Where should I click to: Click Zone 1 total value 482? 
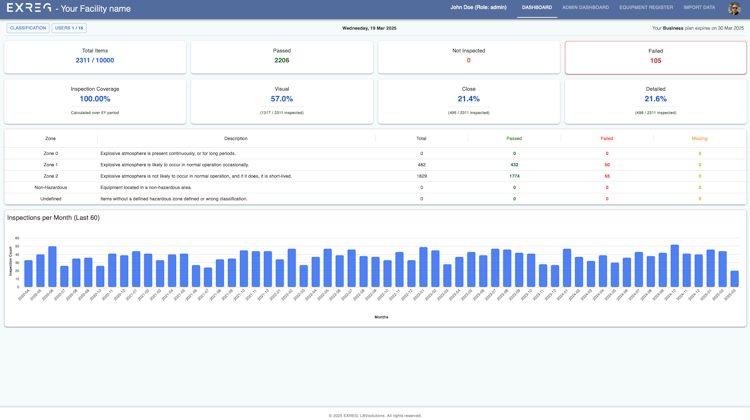[x=421, y=165]
